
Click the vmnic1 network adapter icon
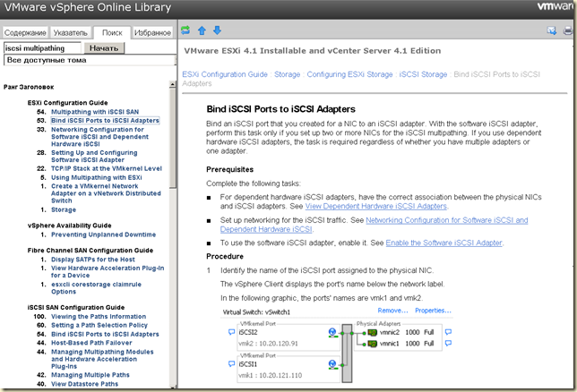[373, 344]
